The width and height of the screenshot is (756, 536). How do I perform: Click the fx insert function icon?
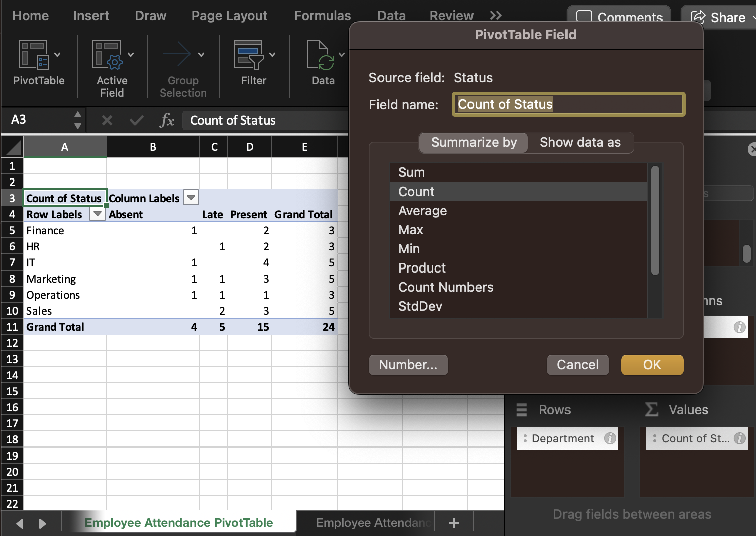click(x=167, y=120)
